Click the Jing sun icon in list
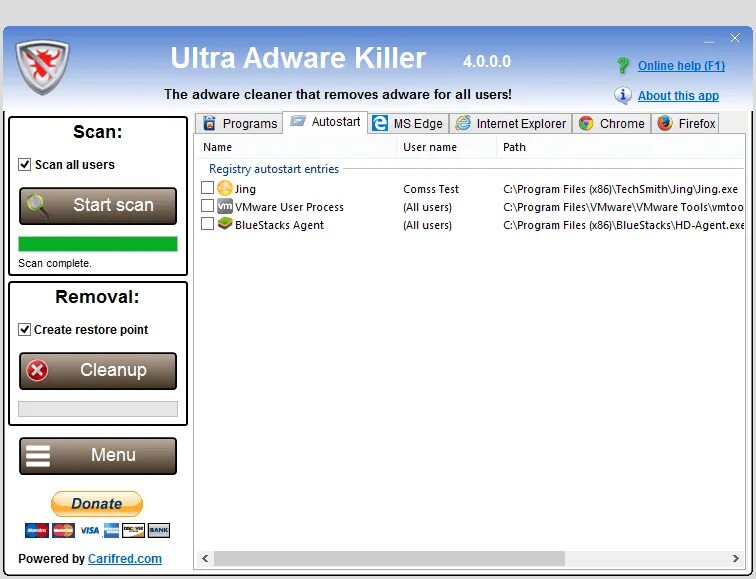Screen dimensions: 756x579 click(225, 188)
